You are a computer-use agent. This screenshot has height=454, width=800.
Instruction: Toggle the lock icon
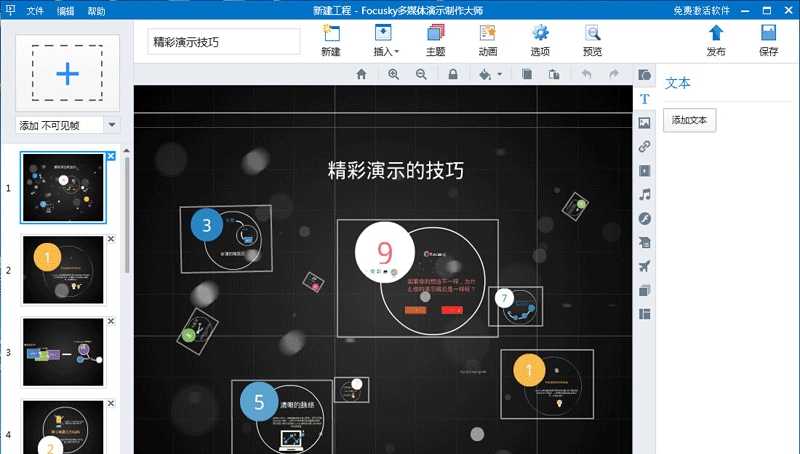coord(453,74)
